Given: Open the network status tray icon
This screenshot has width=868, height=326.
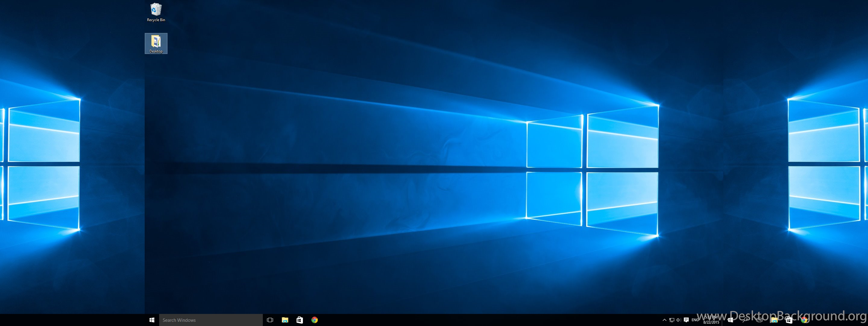Looking at the screenshot, I should pyautogui.click(x=671, y=320).
